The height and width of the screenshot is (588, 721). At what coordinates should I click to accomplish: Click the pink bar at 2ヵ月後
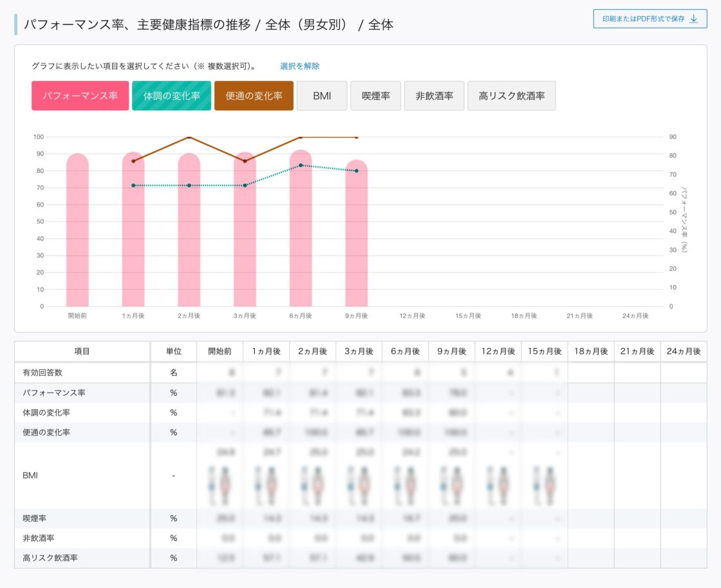pyautogui.click(x=189, y=230)
